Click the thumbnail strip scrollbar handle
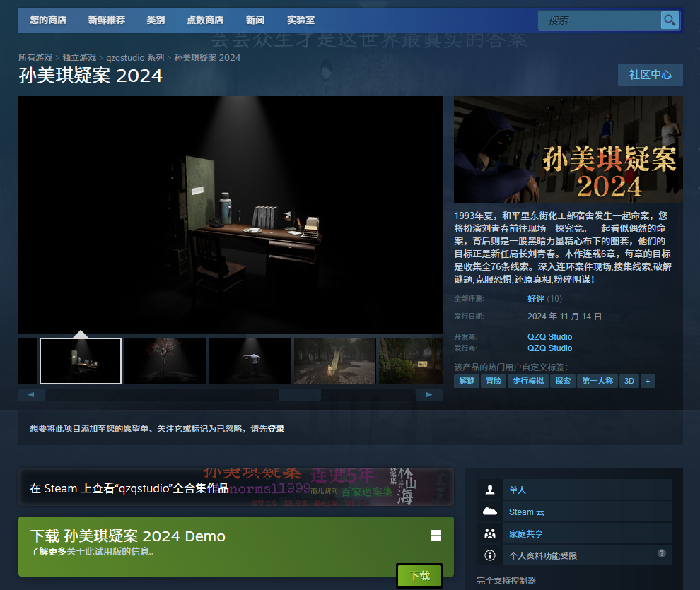Viewport: 700px width, 590px height. (300, 395)
